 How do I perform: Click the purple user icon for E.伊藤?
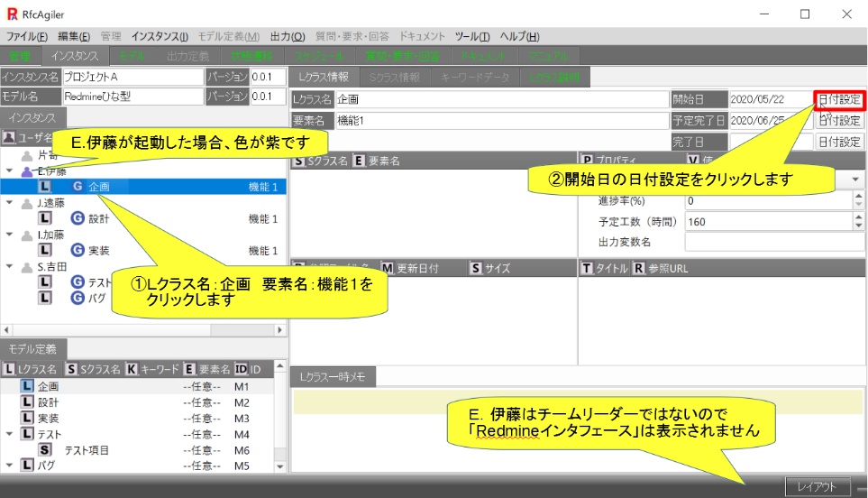26,171
